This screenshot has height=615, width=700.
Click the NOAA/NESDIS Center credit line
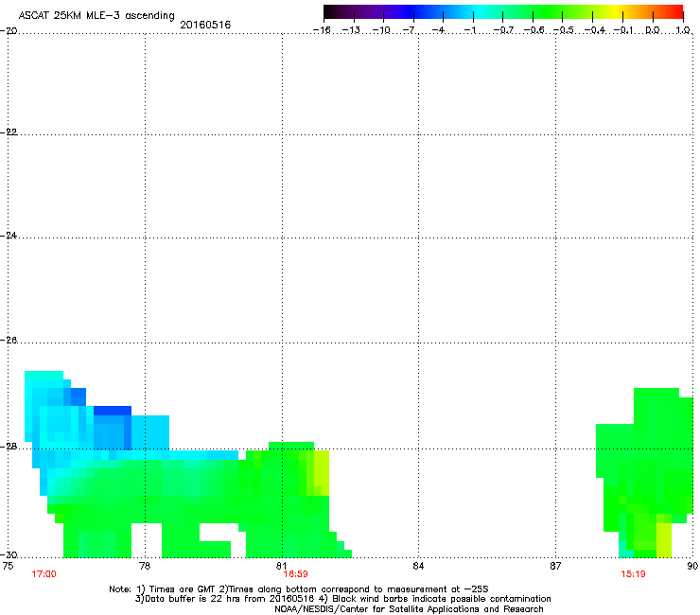pos(409,609)
